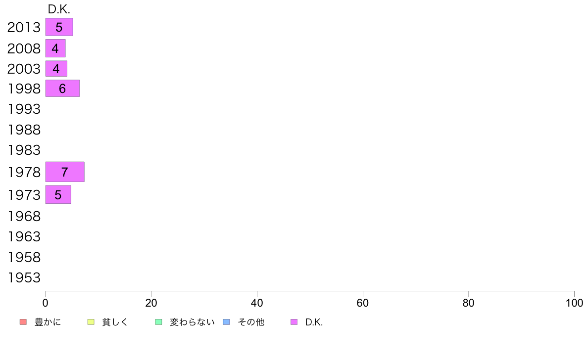This screenshot has height=364, width=588.
Task: Select the 2003 bar showing 4
Action: tap(56, 69)
